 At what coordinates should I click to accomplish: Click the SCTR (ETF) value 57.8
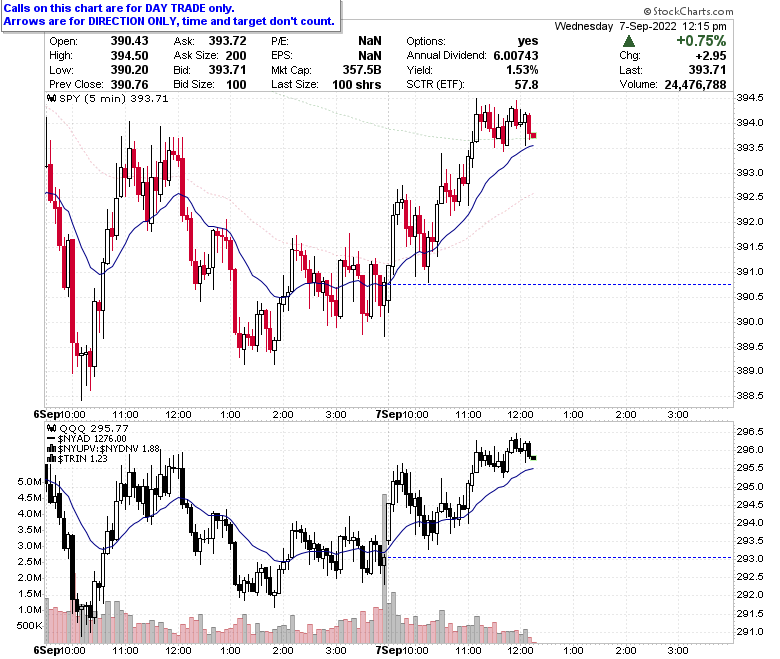526,85
